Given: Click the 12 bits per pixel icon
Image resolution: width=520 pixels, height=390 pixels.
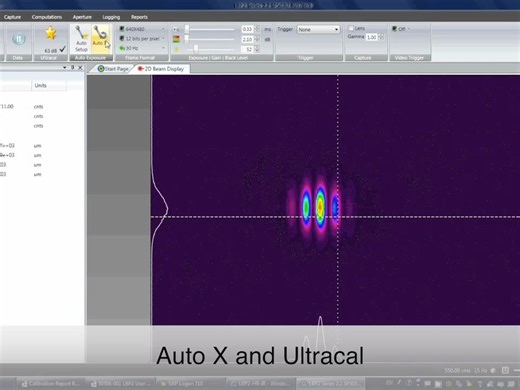Looking at the screenshot, I should [x=122, y=39].
